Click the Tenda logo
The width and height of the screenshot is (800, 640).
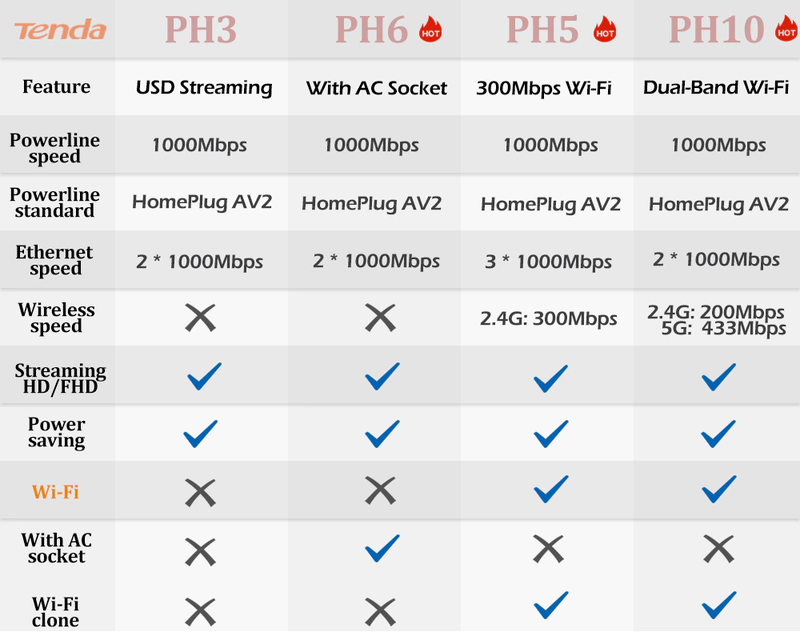tap(59, 30)
